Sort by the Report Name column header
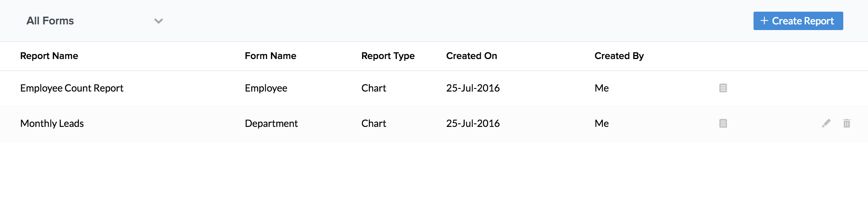Viewport: 868px width, 199px height. (49, 56)
